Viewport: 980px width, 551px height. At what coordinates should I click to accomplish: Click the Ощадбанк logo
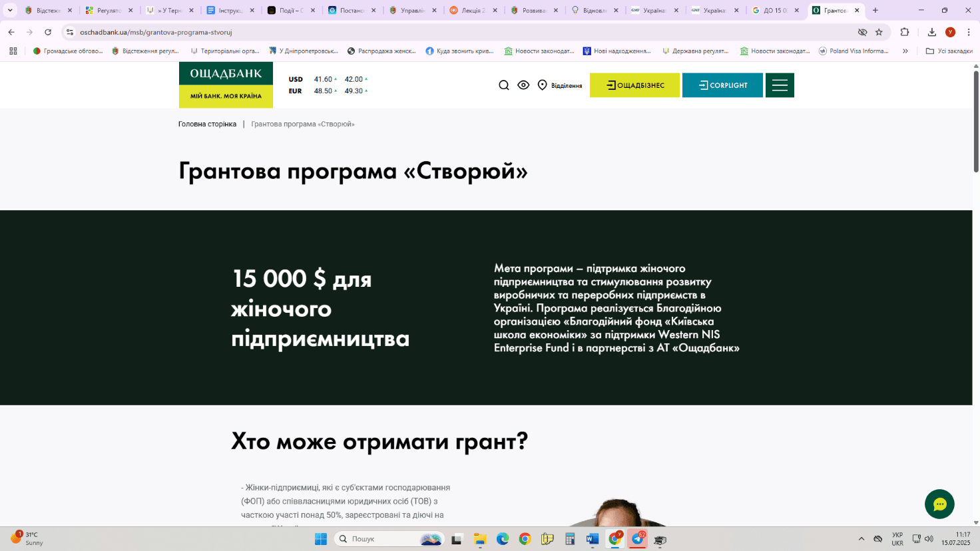tap(226, 85)
